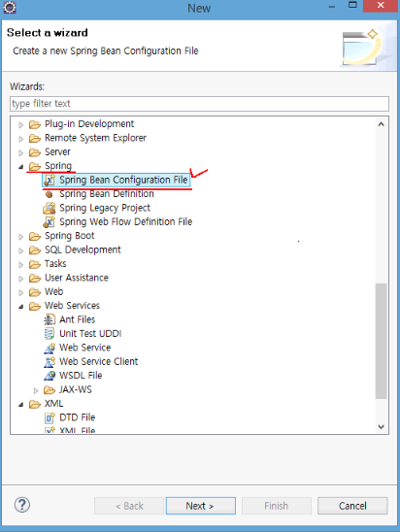The height and width of the screenshot is (532, 400).
Task: Click the Ant Files icon
Action: coord(50,319)
